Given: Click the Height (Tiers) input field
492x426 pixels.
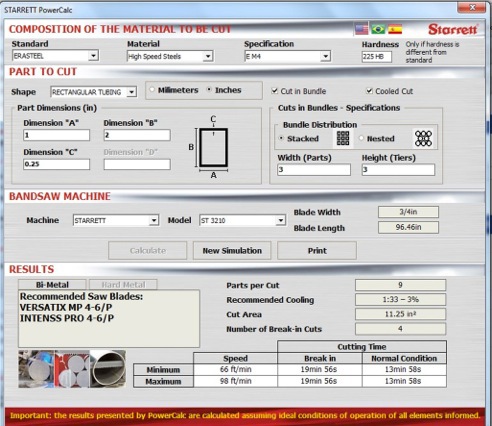Looking at the screenshot, I should click(x=398, y=169).
